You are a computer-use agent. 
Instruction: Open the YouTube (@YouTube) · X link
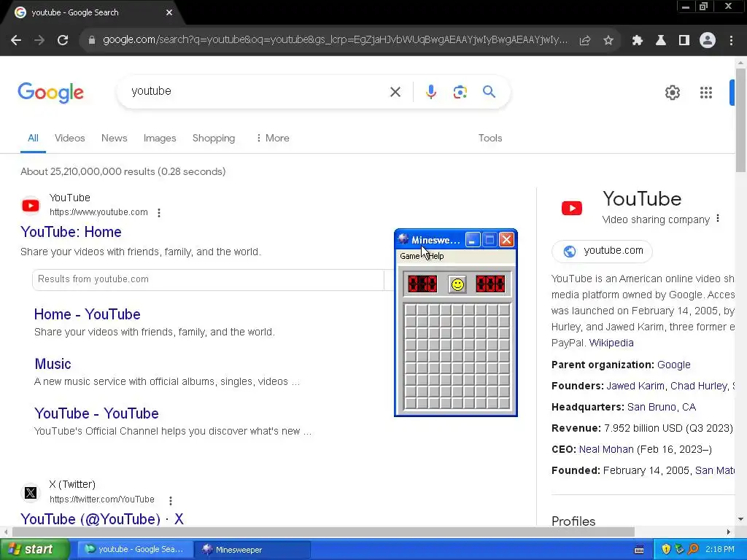click(x=102, y=519)
